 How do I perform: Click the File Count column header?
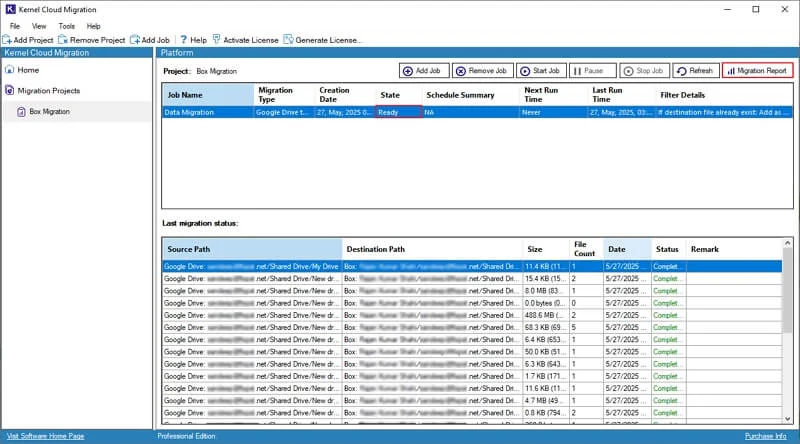[586, 249]
